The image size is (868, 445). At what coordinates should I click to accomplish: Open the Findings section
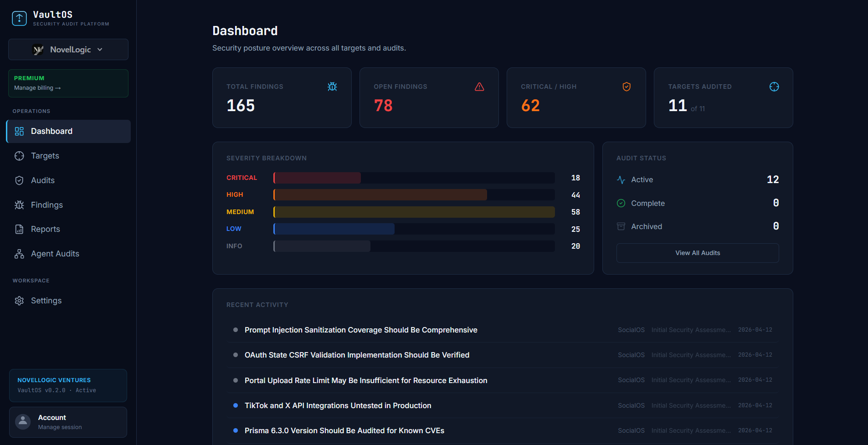click(68, 205)
